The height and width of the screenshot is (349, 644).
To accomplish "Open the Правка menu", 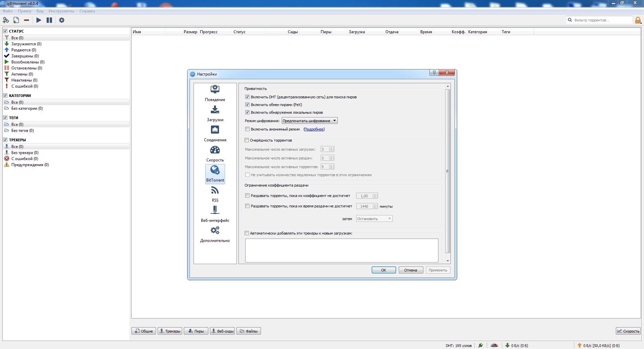I will point(24,11).
